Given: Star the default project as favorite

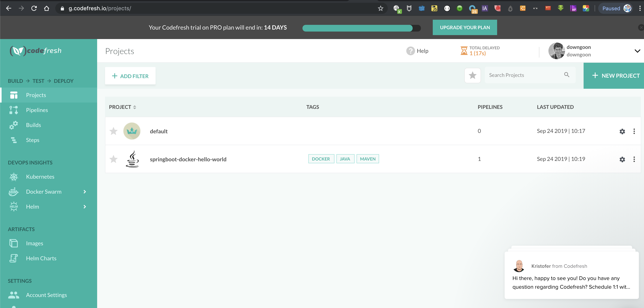Looking at the screenshot, I should pos(114,131).
